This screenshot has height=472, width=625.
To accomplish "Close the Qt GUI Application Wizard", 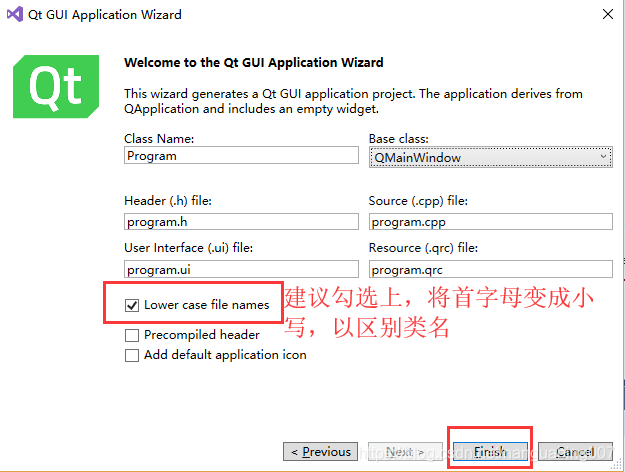I will [607, 14].
